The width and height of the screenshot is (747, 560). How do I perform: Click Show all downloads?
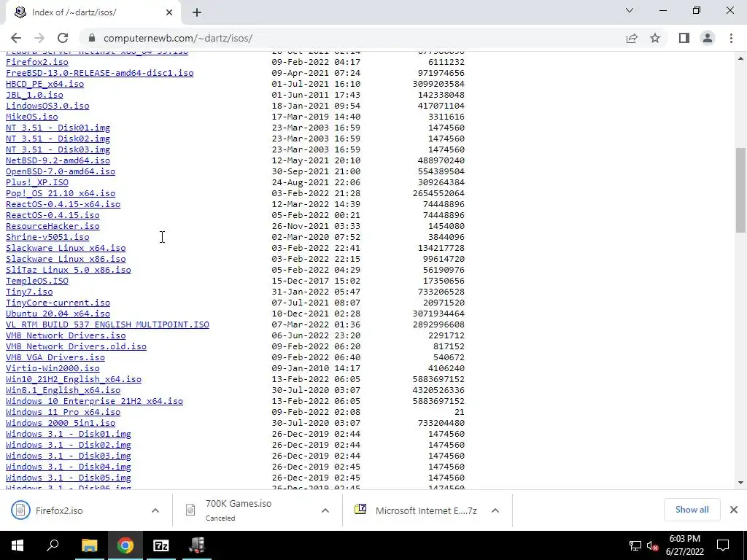[x=692, y=510]
